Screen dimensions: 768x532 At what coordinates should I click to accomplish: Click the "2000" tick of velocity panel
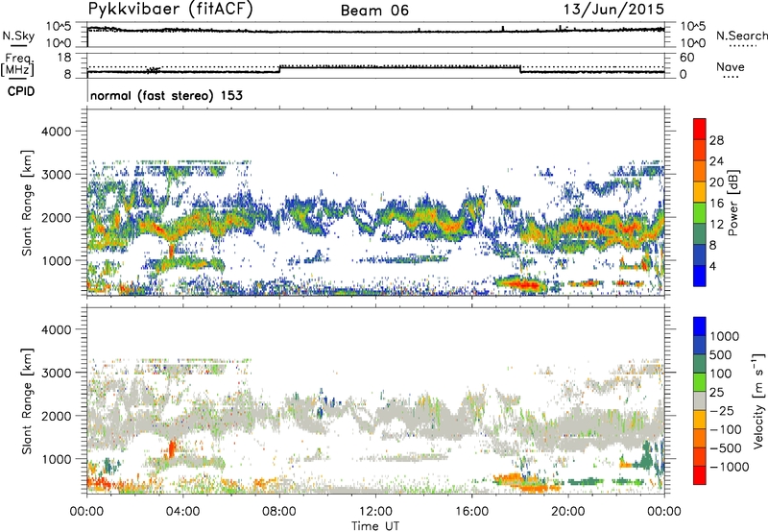(57, 416)
